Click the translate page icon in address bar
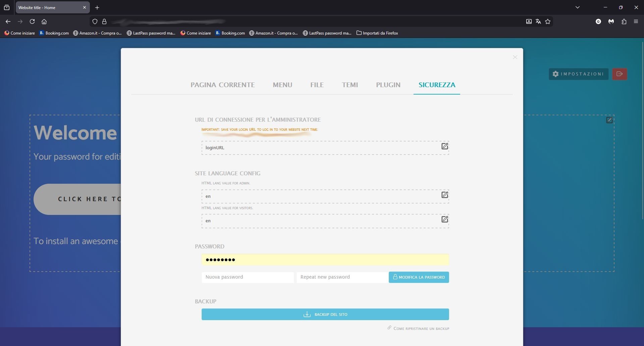Image resolution: width=644 pixels, height=346 pixels. tap(538, 21)
